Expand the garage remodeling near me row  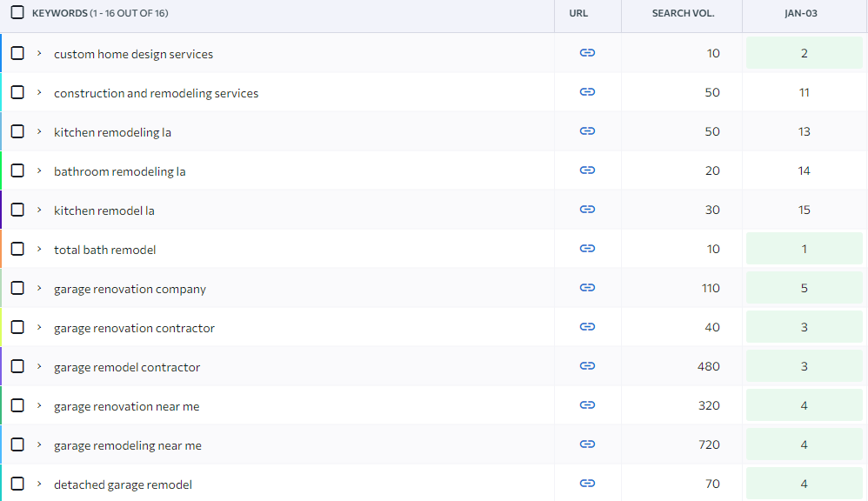pyautogui.click(x=39, y=444)
